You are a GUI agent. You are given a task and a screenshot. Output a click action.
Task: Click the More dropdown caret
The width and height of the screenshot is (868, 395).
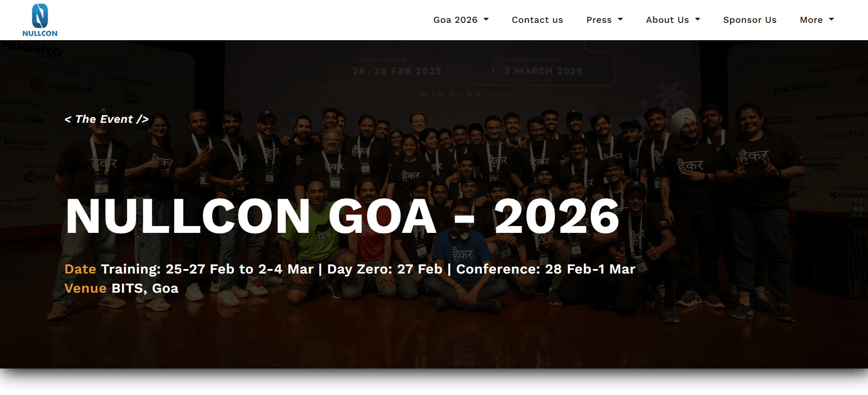pyautogui.click(x=831, y=19)
